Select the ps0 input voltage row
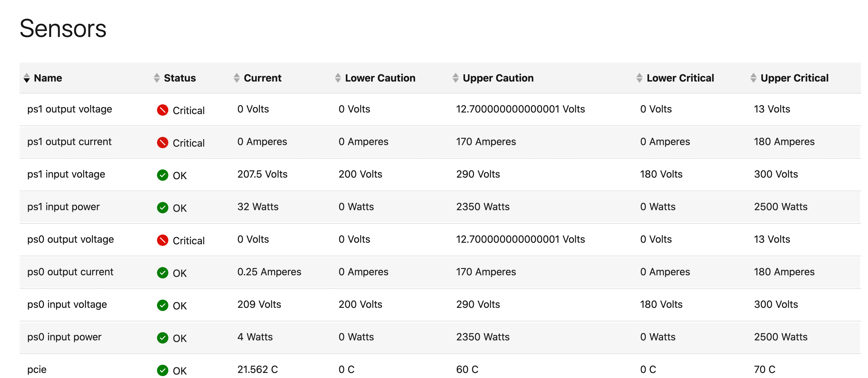 click(x=67, y=304)
